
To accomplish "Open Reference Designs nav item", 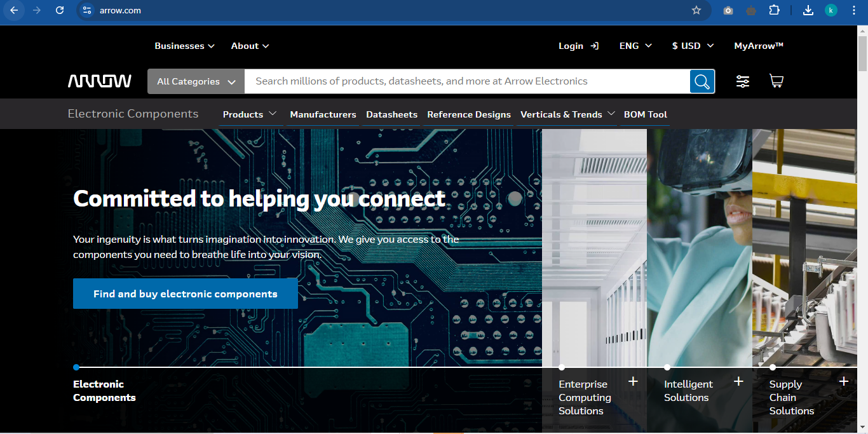I will coord(469,114).
